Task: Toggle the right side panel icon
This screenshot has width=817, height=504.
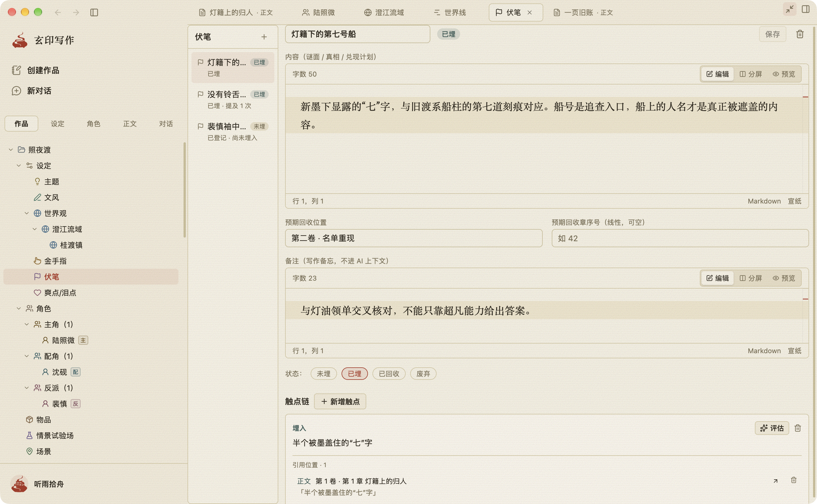Action: (805, 9)
